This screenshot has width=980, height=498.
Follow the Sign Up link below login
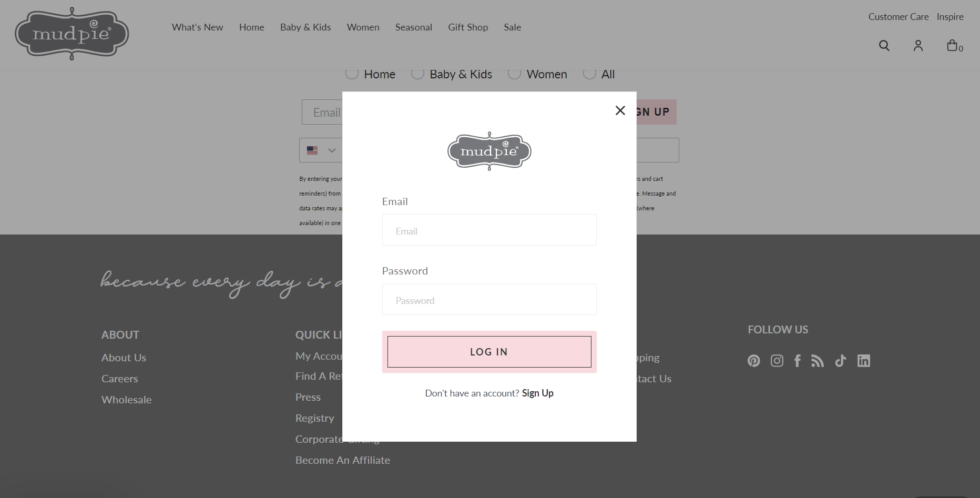(537, 393)
